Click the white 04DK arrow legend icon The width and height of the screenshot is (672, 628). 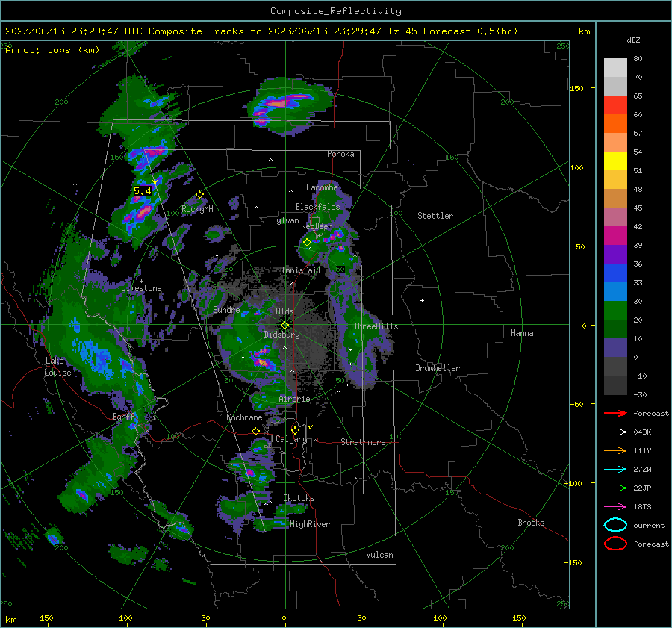point(615,432)
